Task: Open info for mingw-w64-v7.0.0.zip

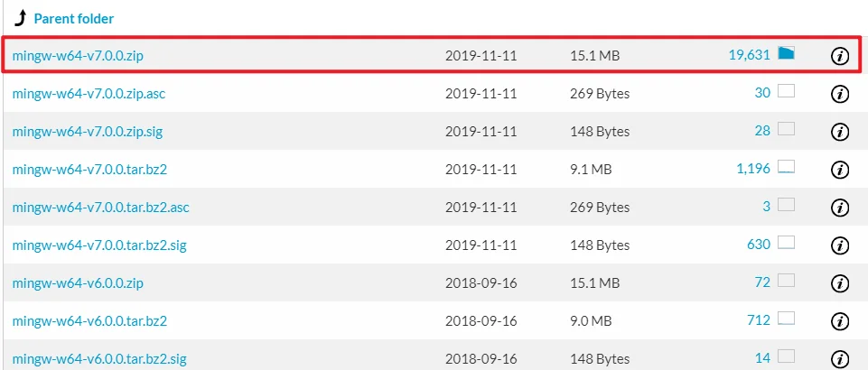Action: click(840, 56)
